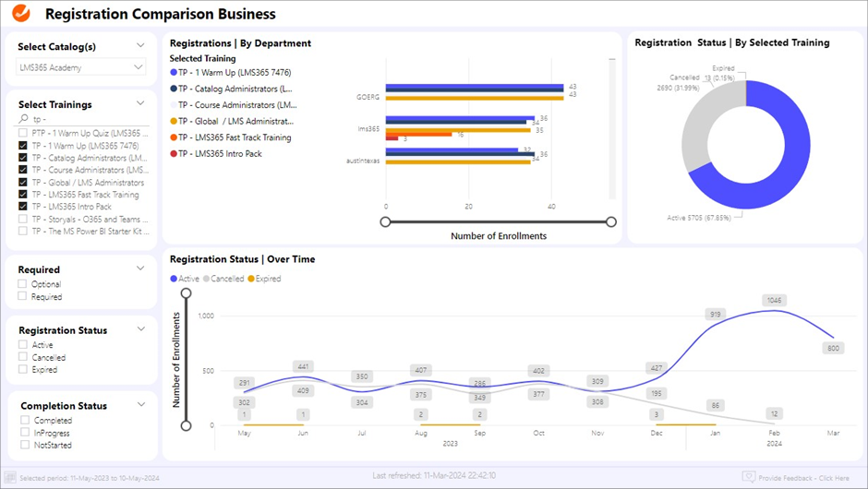Click right handle of Number of Enrollments slider

[611, 221]
